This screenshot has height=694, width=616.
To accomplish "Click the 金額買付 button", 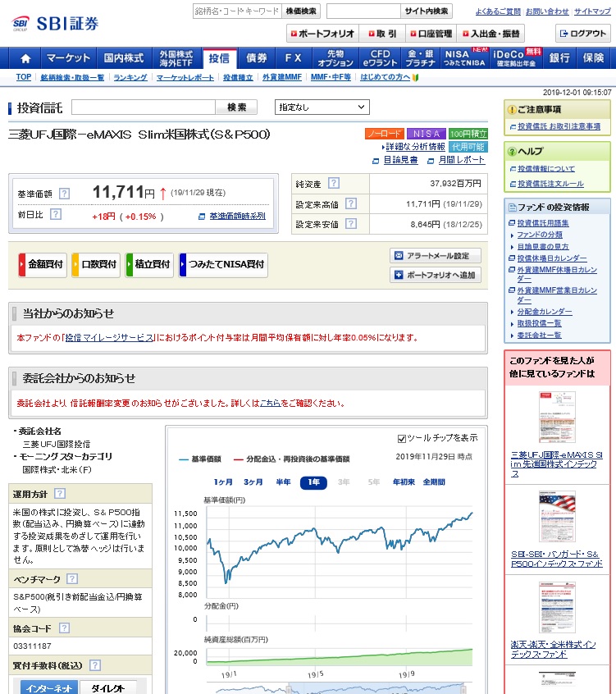I will point(42,265).
